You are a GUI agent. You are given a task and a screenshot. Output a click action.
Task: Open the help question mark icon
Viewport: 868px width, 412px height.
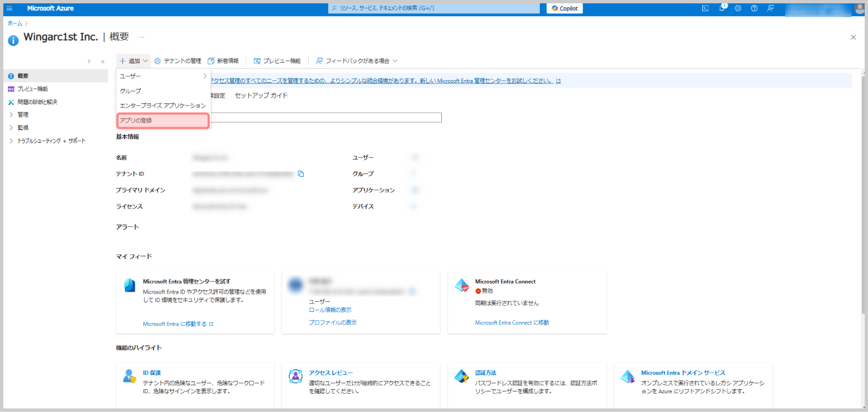pyautogui.click(x=754, y=8)
